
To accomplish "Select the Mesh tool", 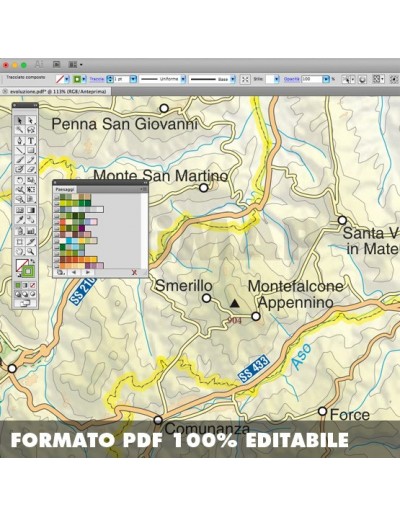I will pyautogui.click(x=20, y=210).
